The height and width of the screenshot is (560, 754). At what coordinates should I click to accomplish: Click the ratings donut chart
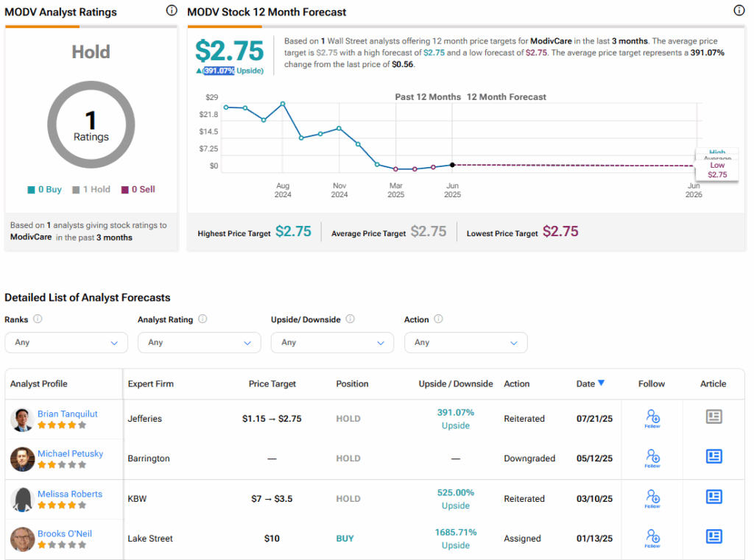(91, 124)
